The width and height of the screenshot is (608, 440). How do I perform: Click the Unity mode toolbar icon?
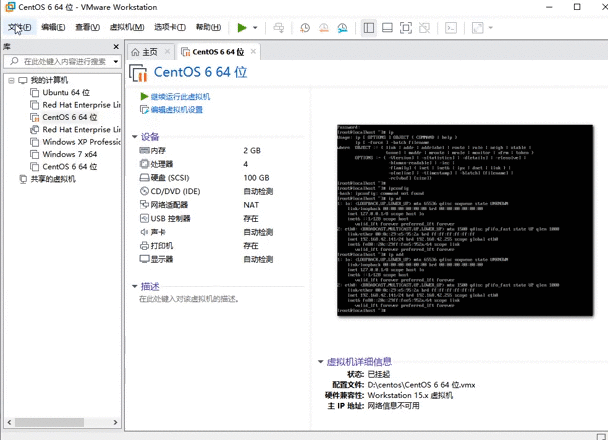pos(425,28)
